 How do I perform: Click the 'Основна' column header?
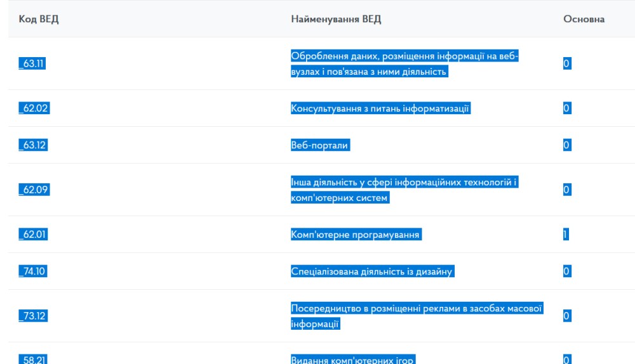[x=584, y=19]
